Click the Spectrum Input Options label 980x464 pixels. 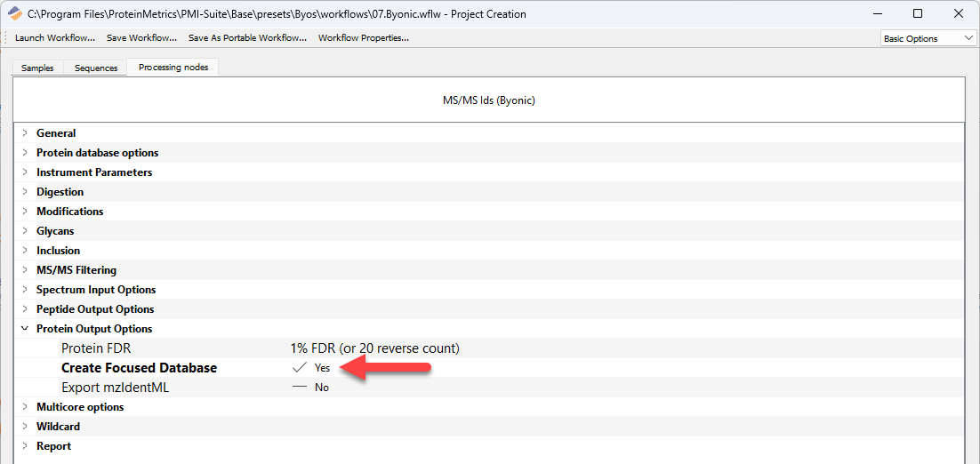point(96,289)
